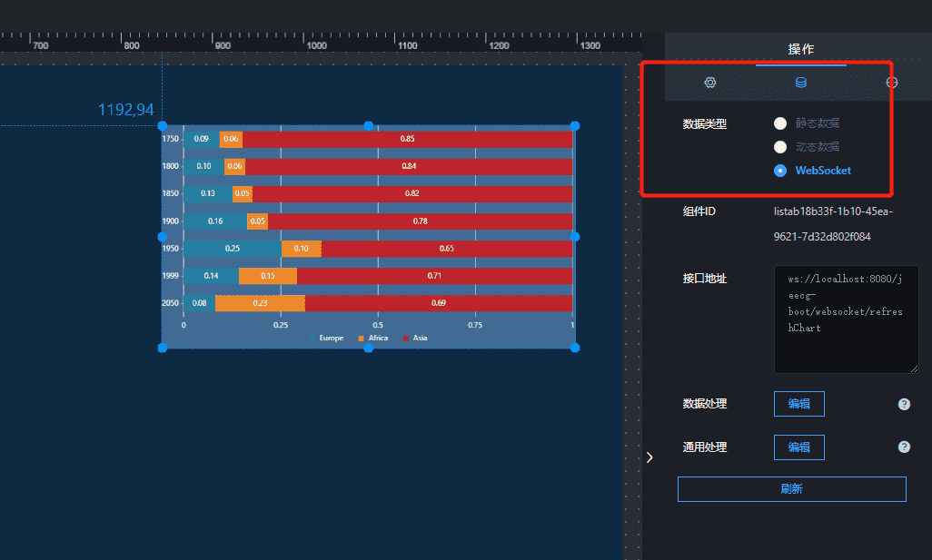Click the 刷新 refresh button

[791, 489]
